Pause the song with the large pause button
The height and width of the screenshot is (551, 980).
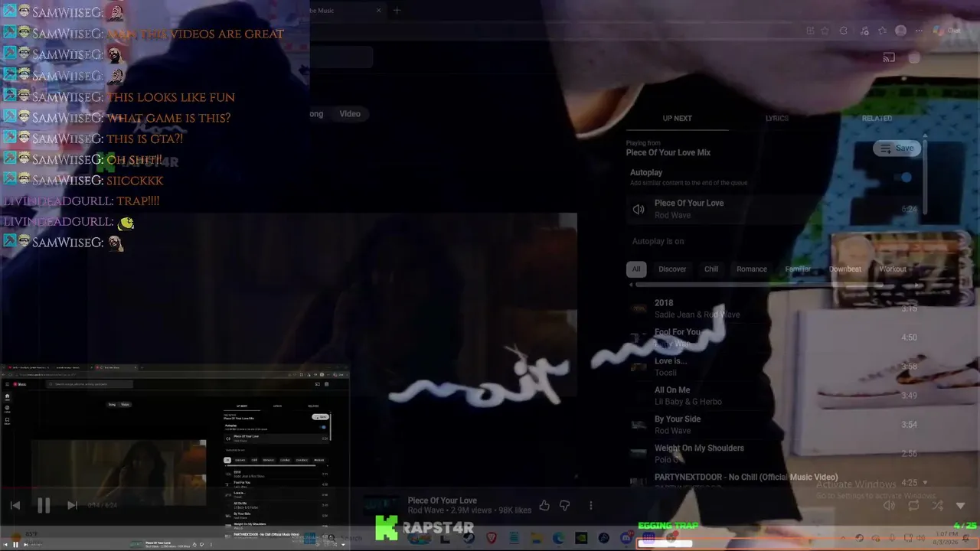coord(44,505)
